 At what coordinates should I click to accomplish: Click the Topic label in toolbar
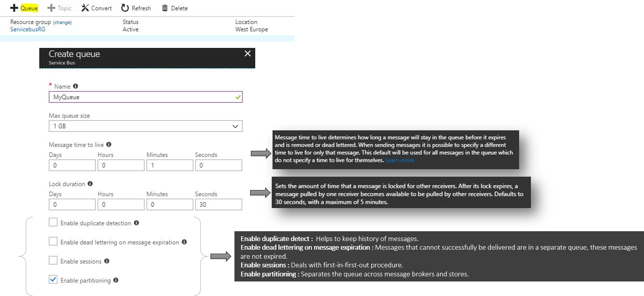pyautogui.click(x=64, y=8)
